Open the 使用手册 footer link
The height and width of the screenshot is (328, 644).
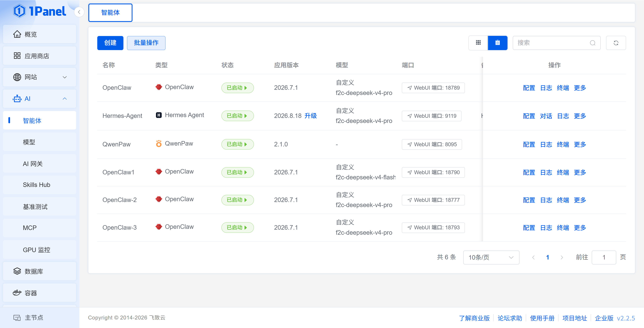(x=542, y=318)
